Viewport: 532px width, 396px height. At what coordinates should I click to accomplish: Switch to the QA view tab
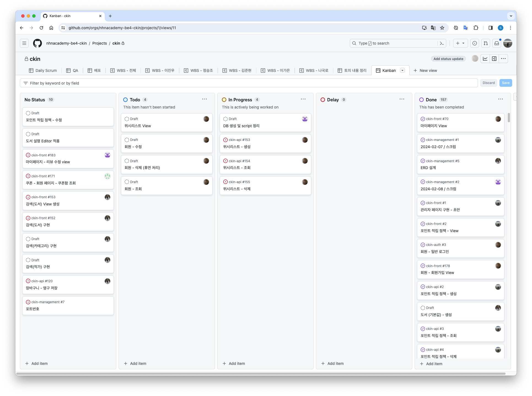[x=72, y=70]
